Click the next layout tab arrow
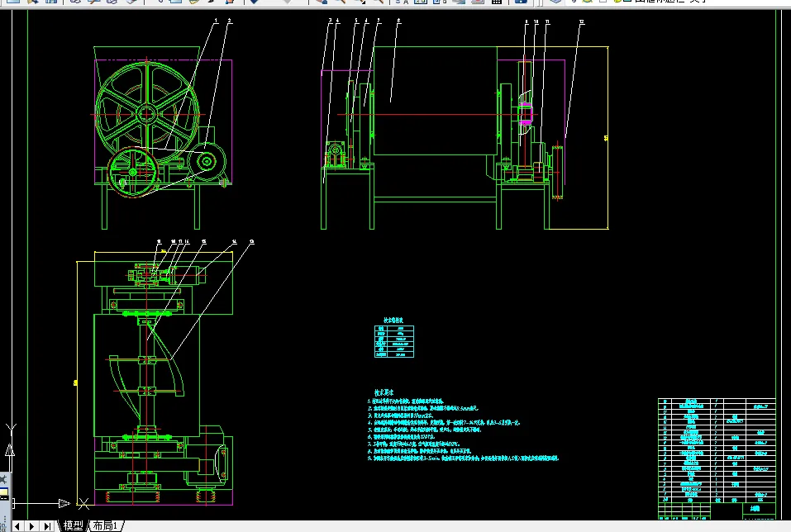Image resolution: width=791 pixels, height=532 pixels. pos(31,526)
